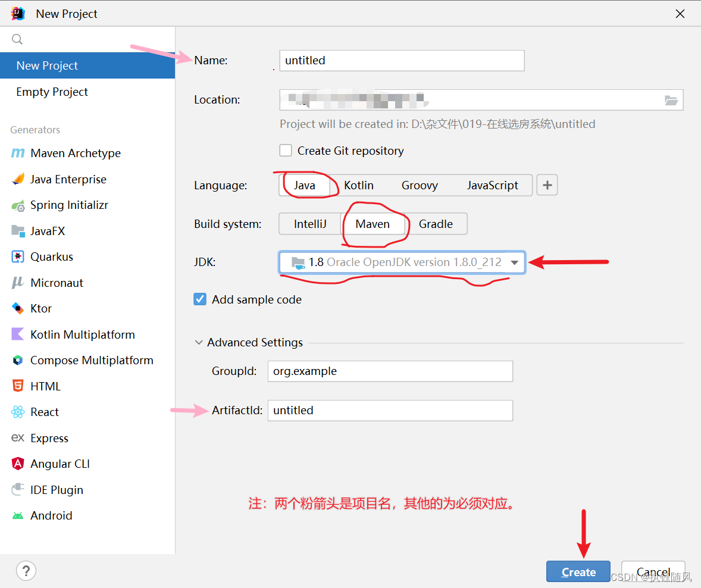
Task: Select Express label in generators list
Action: coord(49,438)
